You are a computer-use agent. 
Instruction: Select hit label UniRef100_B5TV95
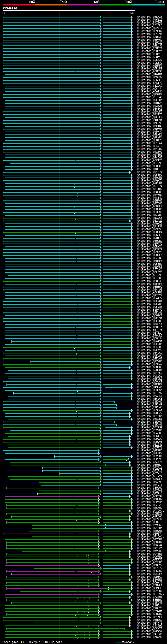tap(150, 163)
